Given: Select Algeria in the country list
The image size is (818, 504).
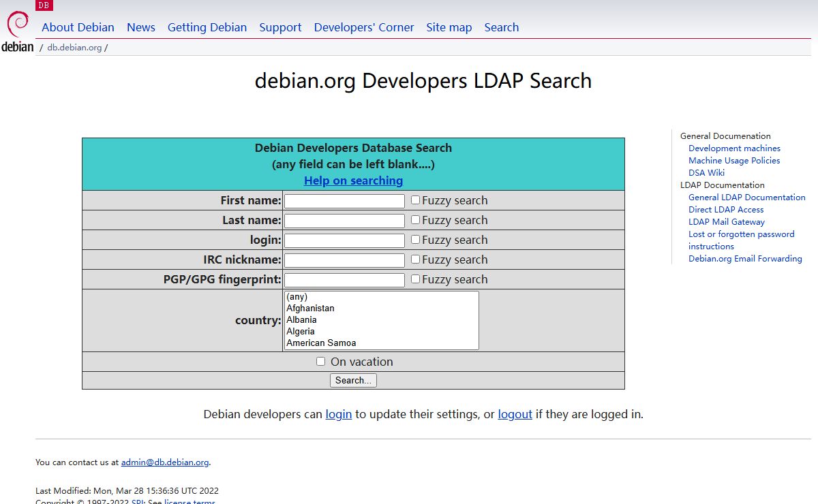Looking at the screenshot, I should pos(381,332).
